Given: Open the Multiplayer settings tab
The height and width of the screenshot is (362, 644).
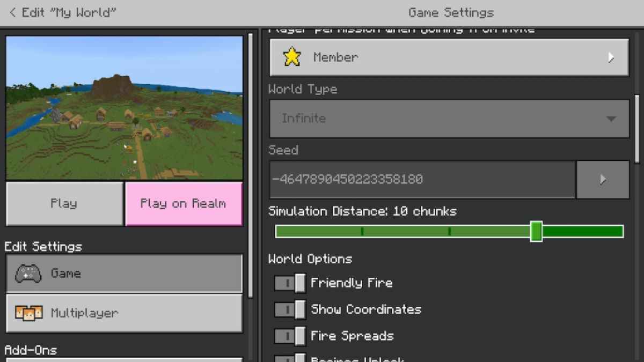Looking at the screenshot, I should [x=124, y=313].
